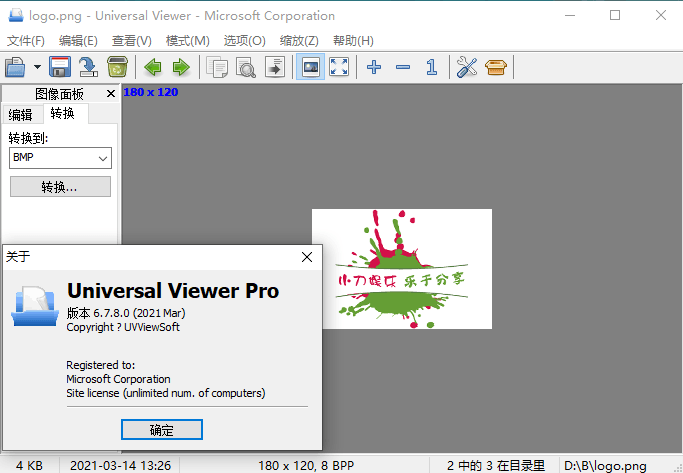Open the BMP format dropdown
The width and height of the screenshot is (683, 473).
(x=61, y=158)
